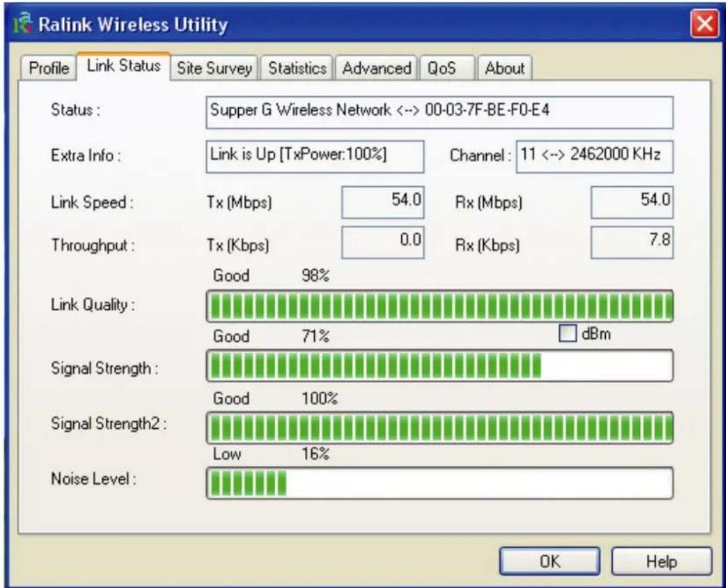Click the 'Link Quality :' label

click(x=93, y=305)
